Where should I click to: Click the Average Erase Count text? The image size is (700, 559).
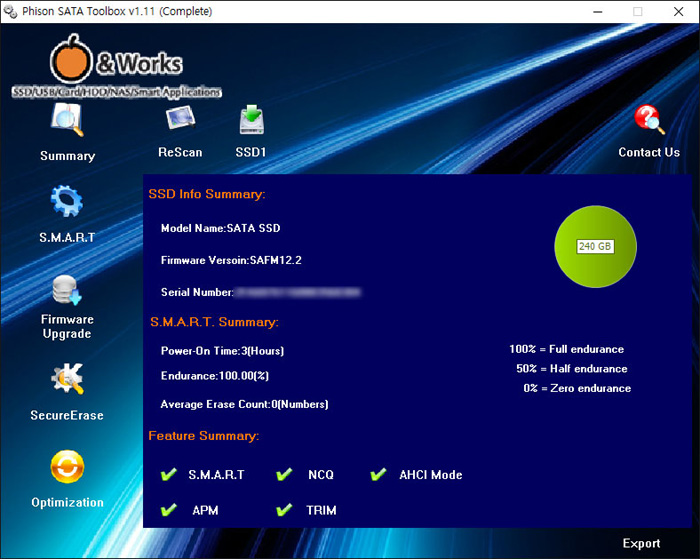pos(244,405)
